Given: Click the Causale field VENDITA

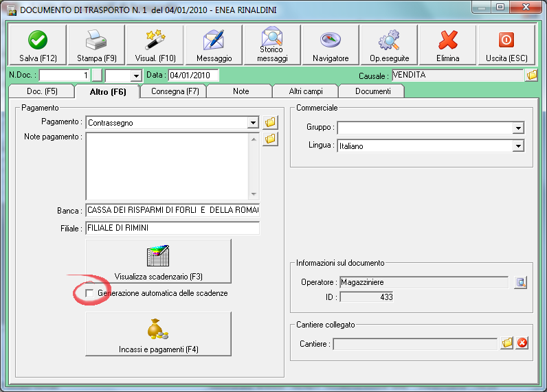Looking at the screenshot, I should click(x=458, y=75).
